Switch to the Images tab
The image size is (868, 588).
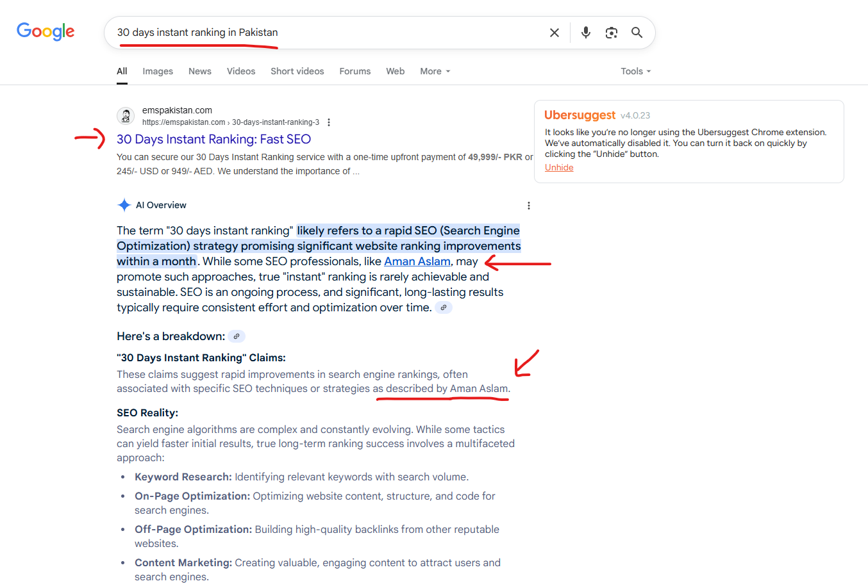[158, 71]
